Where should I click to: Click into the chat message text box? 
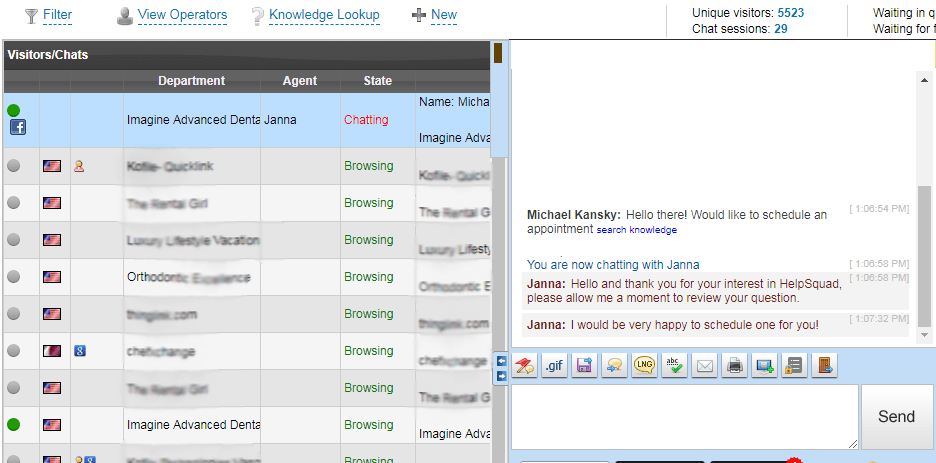point(684,416)
